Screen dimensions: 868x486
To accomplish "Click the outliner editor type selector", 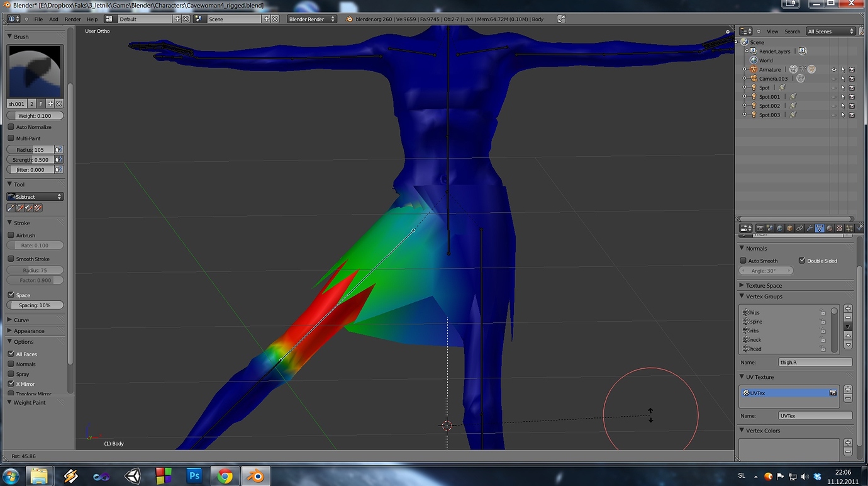I will 746,31.
